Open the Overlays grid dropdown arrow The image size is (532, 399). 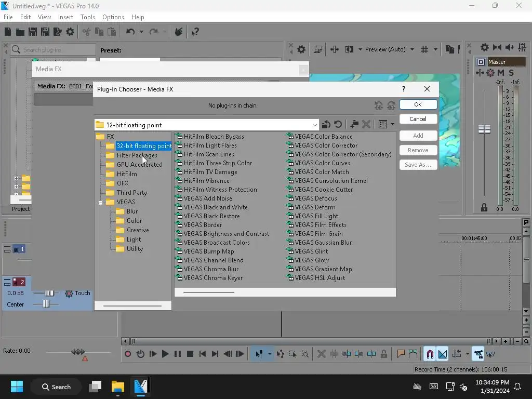435,49
